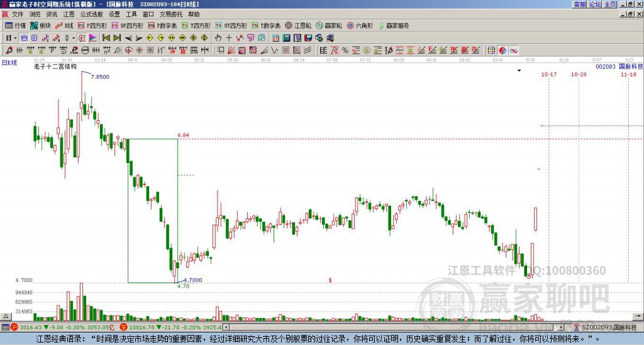Open the T四方形 tool
Screen dimensions: 644x345
point(196,25)
